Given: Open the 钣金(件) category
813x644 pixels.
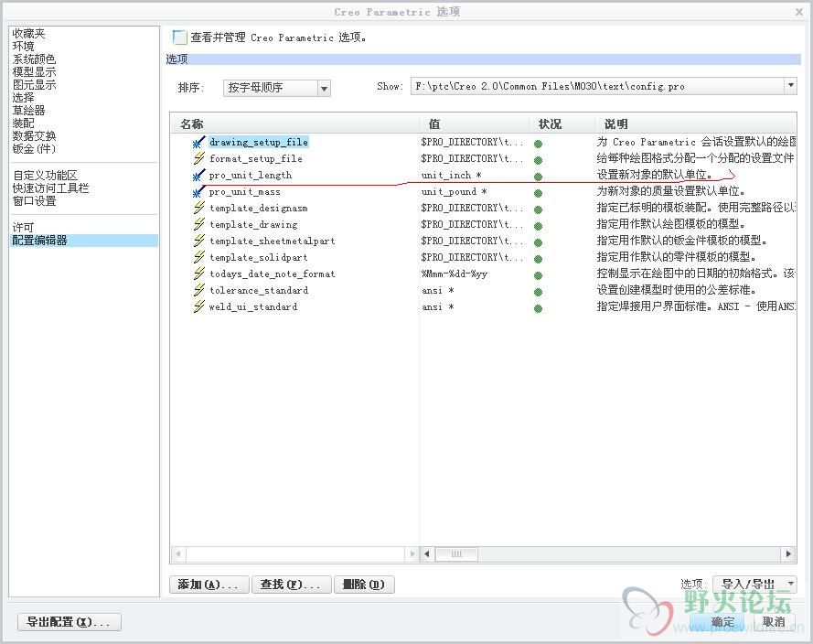Looking at the screenshot, I should (x=34, y=149).
